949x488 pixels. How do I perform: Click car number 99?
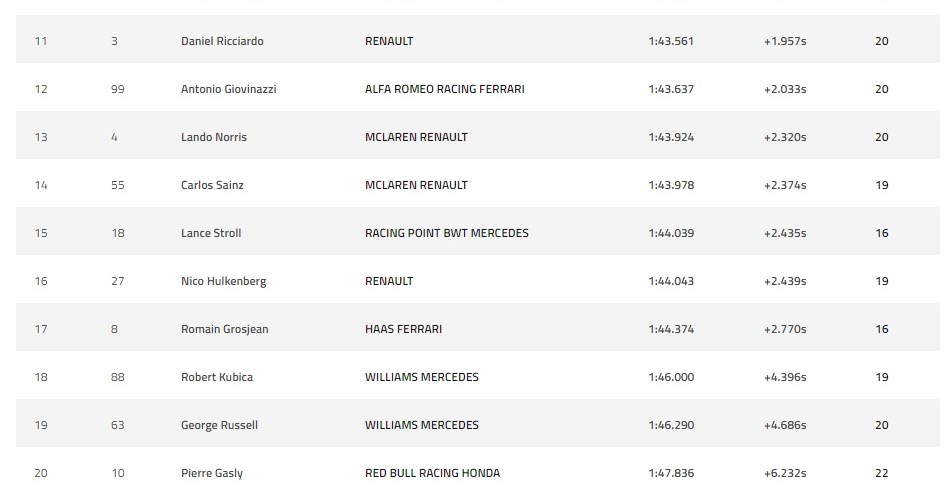[x=118, y=89]
